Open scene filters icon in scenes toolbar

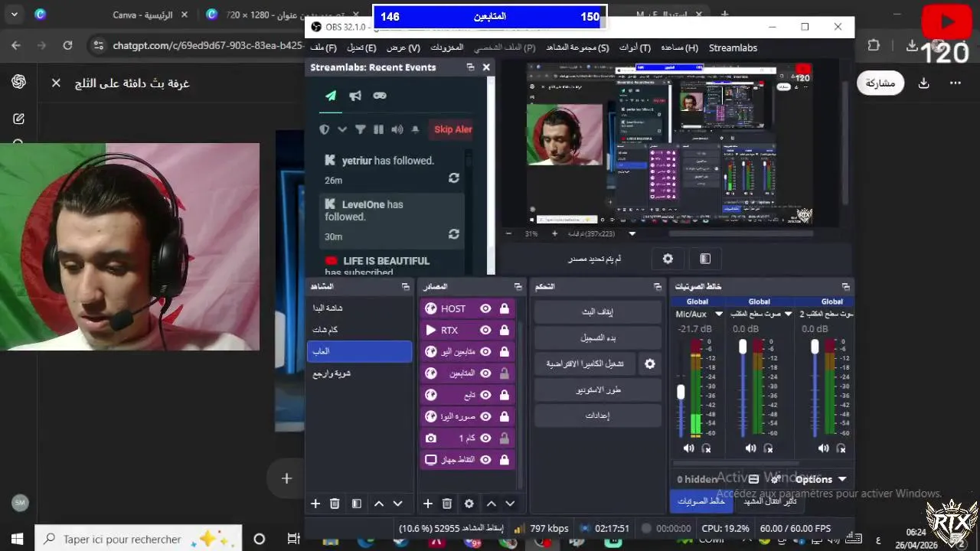point(356,504)
